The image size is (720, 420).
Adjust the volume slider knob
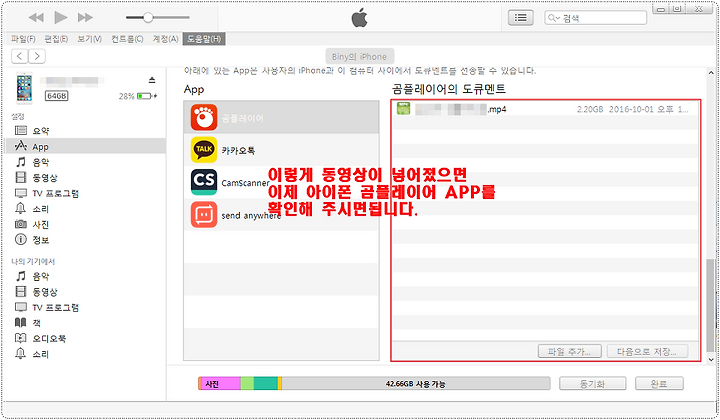click(148, 17)
